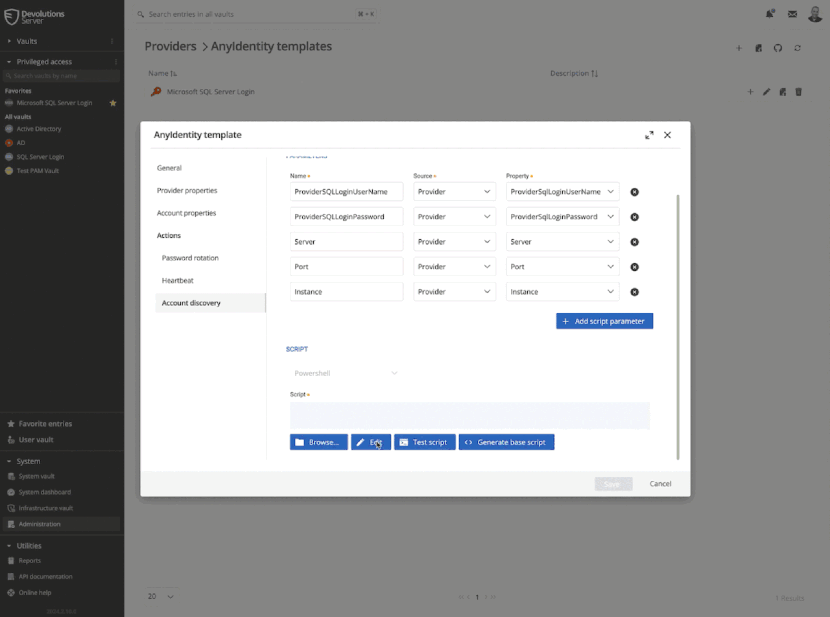This screenshot has width=830, height=617.
Task: Remove the ProviderSQLLoginUserName parameter row
Action: point(634,192)
